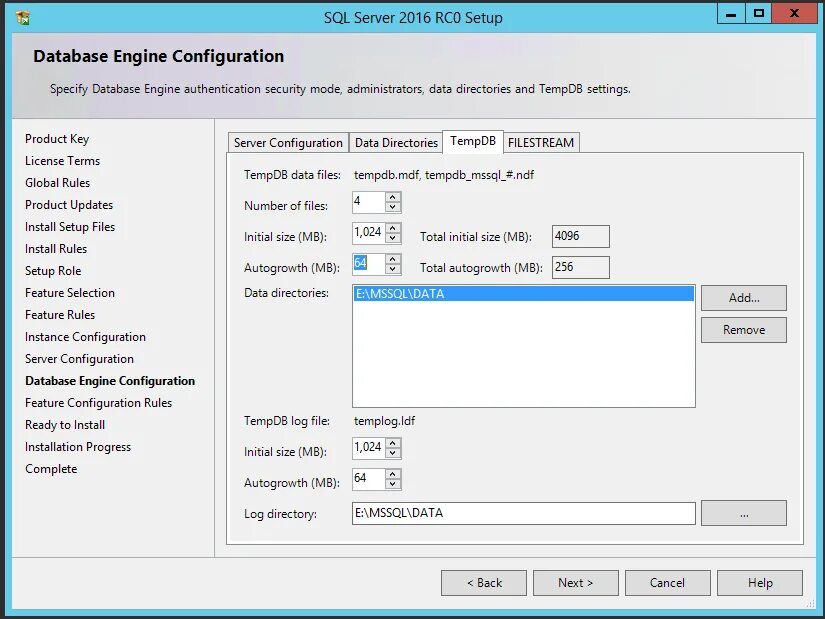
Task: Browse for log directory with ... button
Action: pos(743,513)
